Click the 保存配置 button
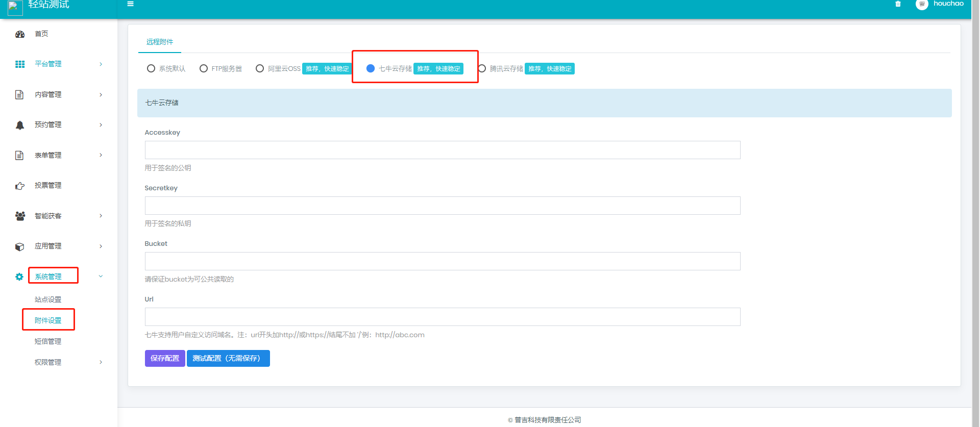Viewport: 980px width, 427px height. pos(165,358)
